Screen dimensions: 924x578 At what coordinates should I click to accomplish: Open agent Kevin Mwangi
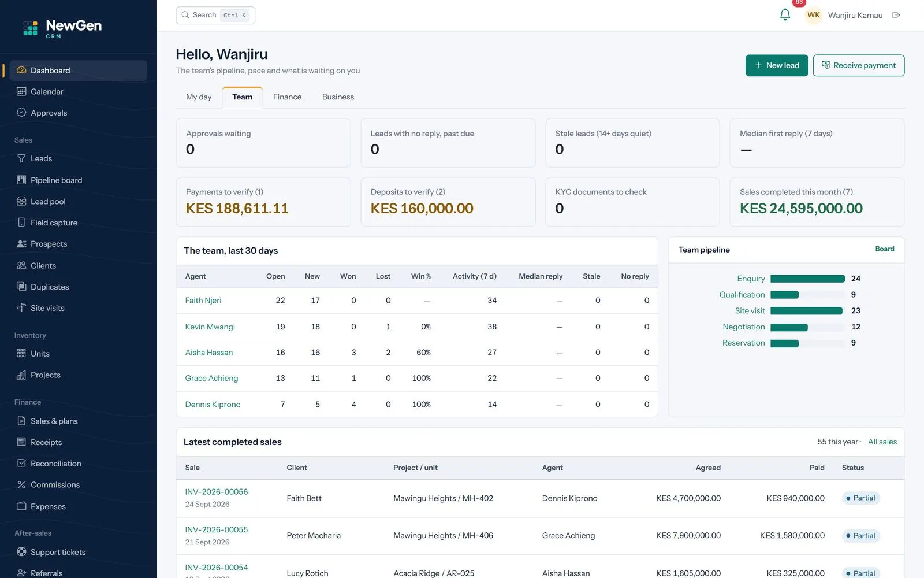(210, 327)
